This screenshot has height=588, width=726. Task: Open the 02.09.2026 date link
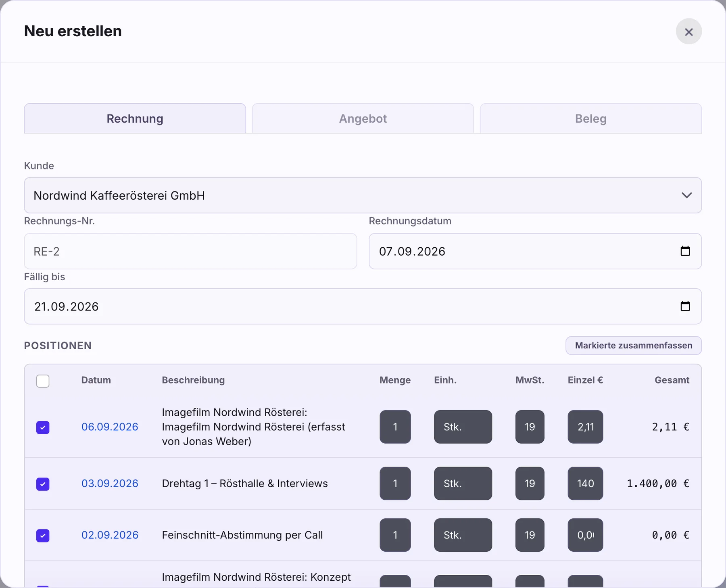pos(110,535)
